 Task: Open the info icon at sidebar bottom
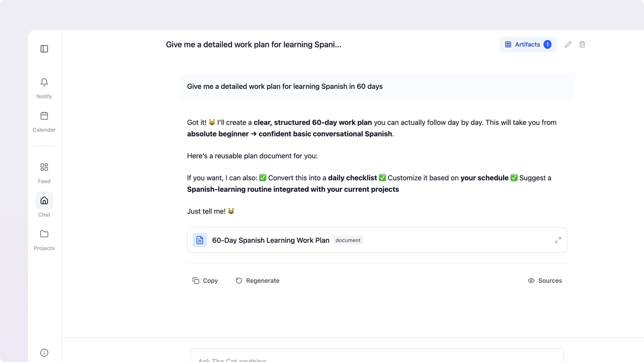pyautogui.click(x=44, y=353)
